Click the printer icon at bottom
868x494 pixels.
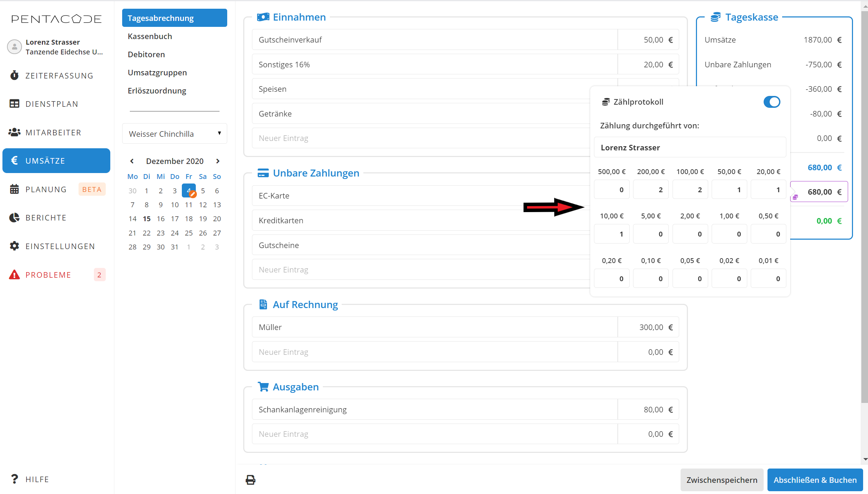[x=250, y=480]
